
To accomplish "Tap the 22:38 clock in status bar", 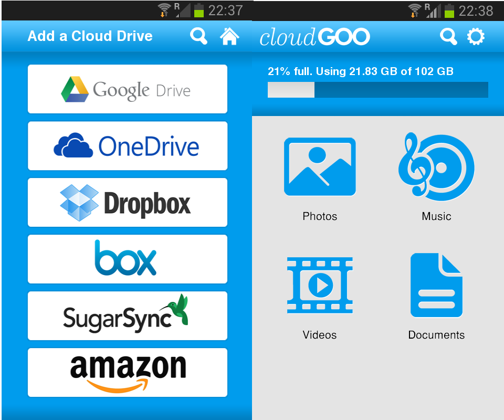I will (x=476, y=11).
